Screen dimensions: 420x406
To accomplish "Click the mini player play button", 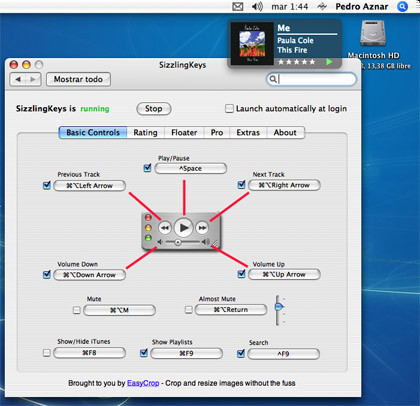I will pyautogui.click(x=184, y=228).
